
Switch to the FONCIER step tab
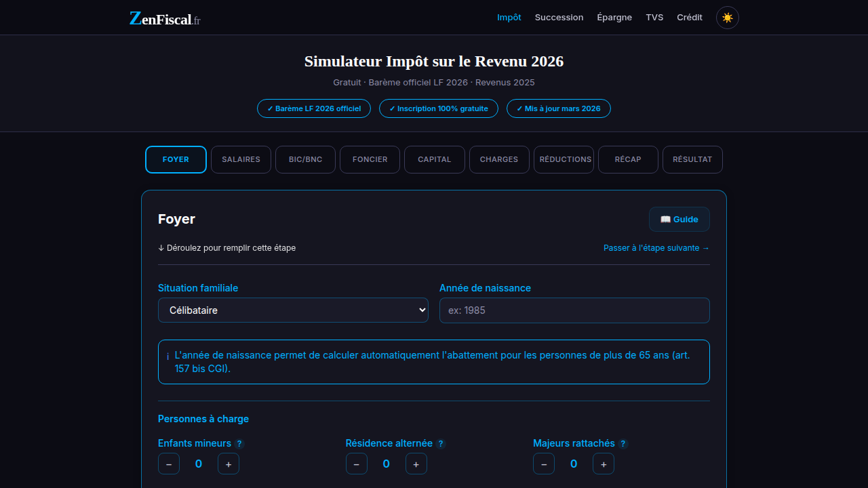(x=370, y=160)
